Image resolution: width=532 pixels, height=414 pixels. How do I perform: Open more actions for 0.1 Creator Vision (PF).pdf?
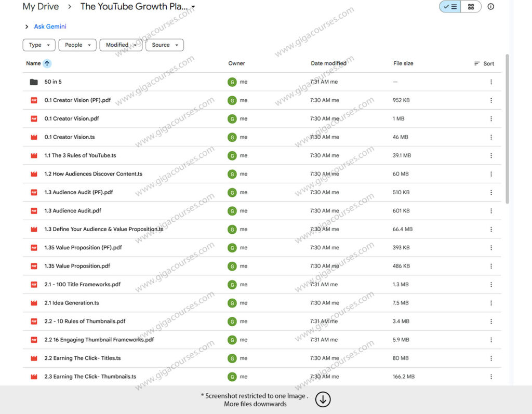[491, 100]
